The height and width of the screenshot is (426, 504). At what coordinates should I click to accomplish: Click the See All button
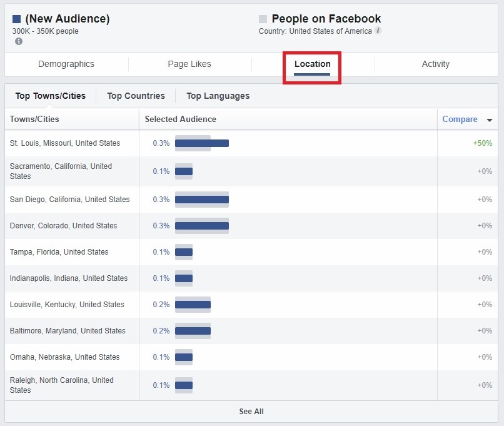pyautogui.click(x=251, y=412)
